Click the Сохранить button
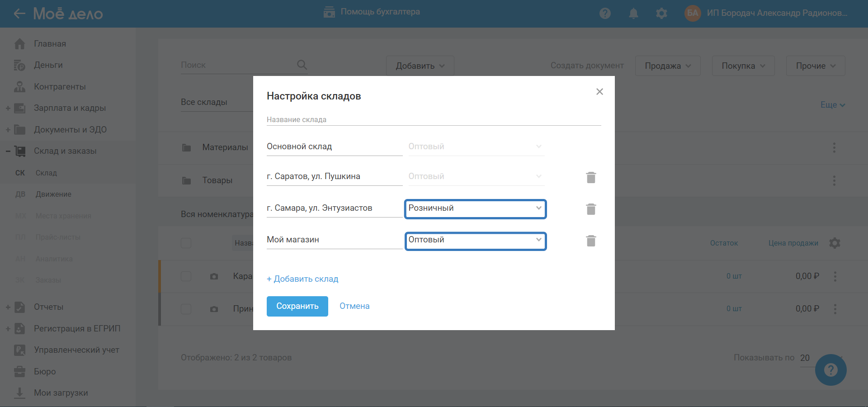 297,306
